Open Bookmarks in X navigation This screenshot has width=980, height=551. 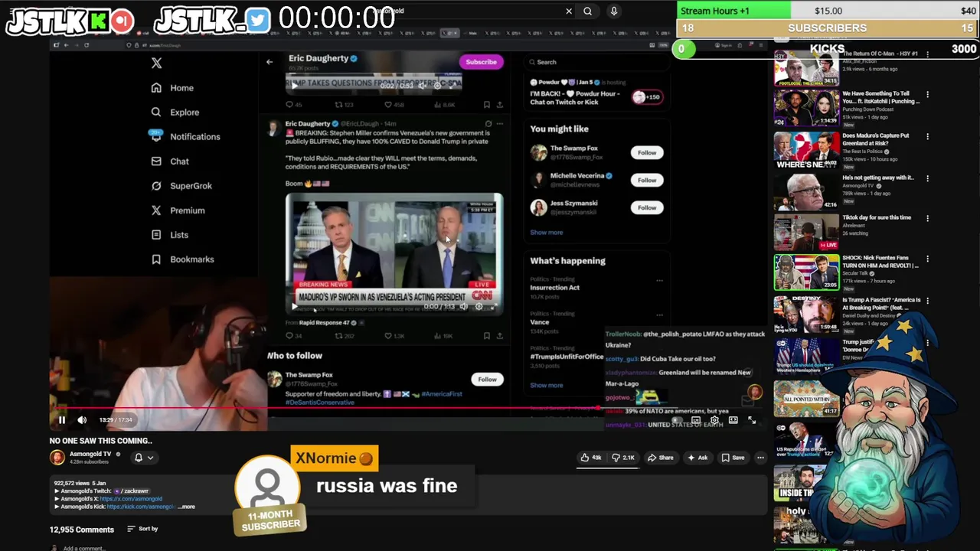[x=182, y=259]
